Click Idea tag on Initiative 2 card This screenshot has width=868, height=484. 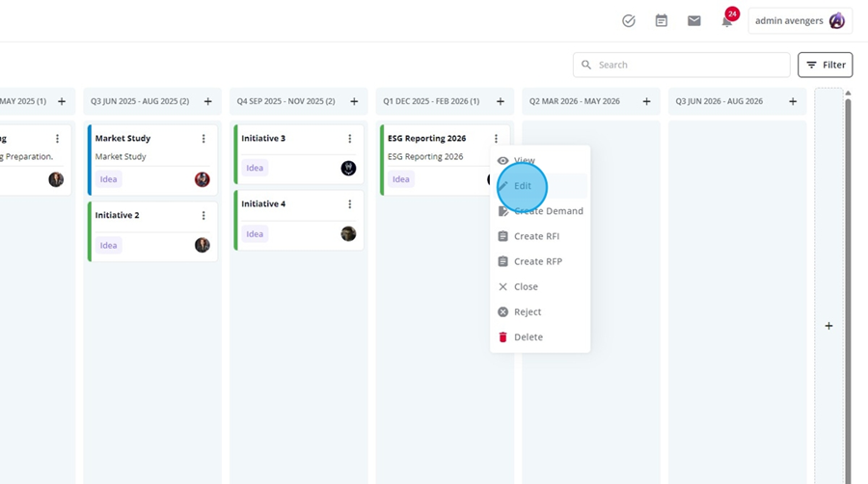(x=108, y=245)
